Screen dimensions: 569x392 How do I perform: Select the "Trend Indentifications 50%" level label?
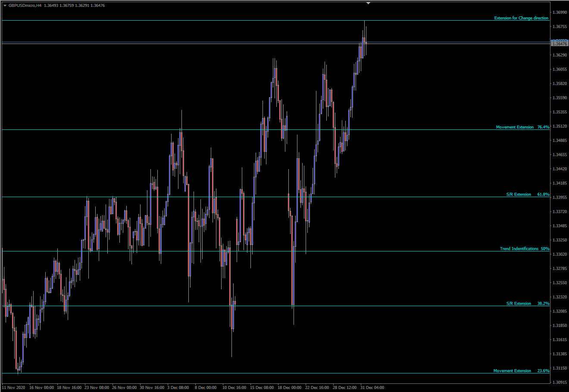tap(525, 249)
